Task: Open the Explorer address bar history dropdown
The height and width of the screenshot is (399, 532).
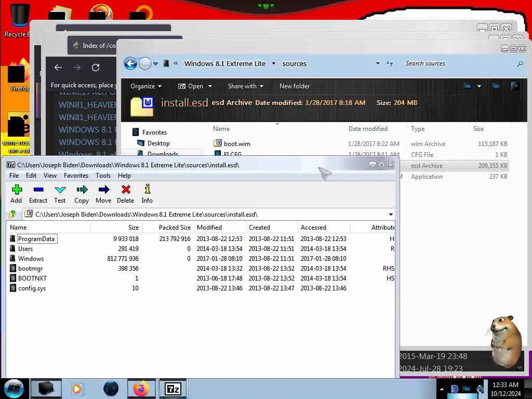Action: pos(378,63)
